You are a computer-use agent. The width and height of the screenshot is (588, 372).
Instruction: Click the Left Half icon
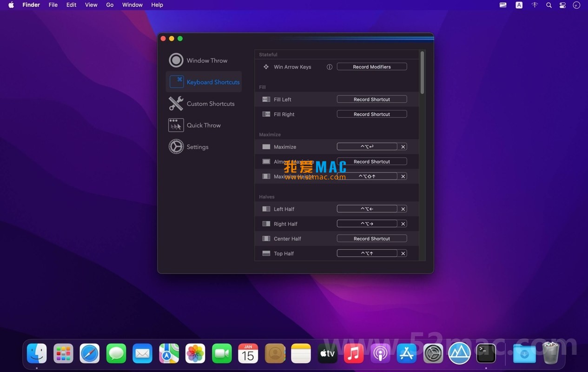pos(266,209)
